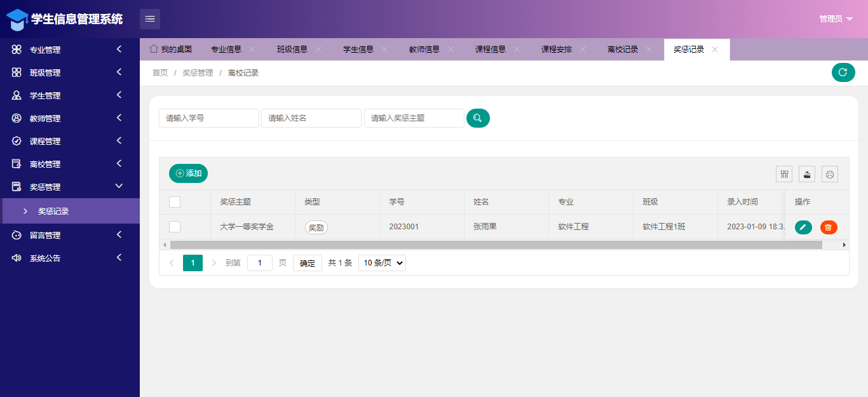
Task: Close the 课程安排 tab
Action: tap(583, 50)
